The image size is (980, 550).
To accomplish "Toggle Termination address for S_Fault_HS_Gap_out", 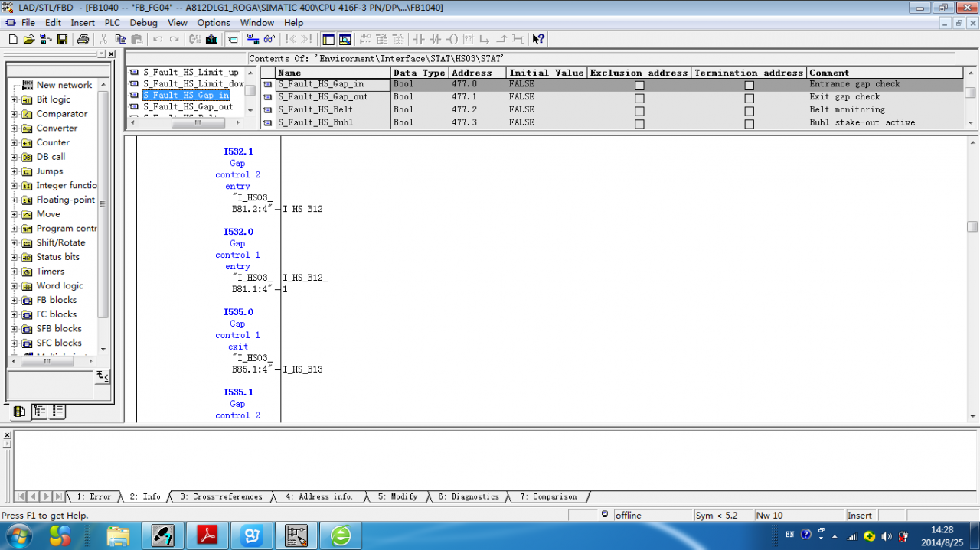I will click(749, 98).
